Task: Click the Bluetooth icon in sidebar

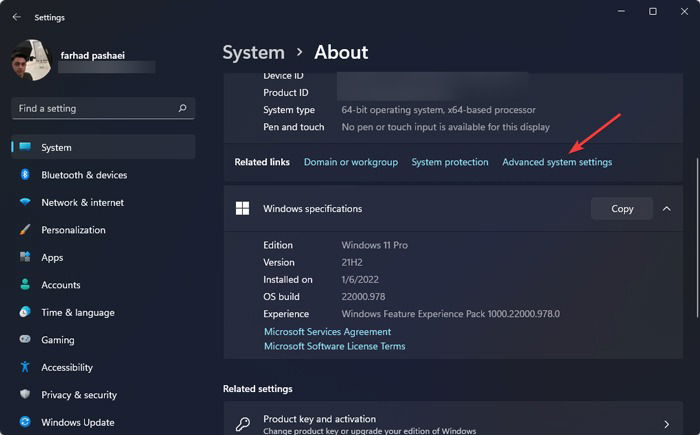Action: [x=25, y=174]
